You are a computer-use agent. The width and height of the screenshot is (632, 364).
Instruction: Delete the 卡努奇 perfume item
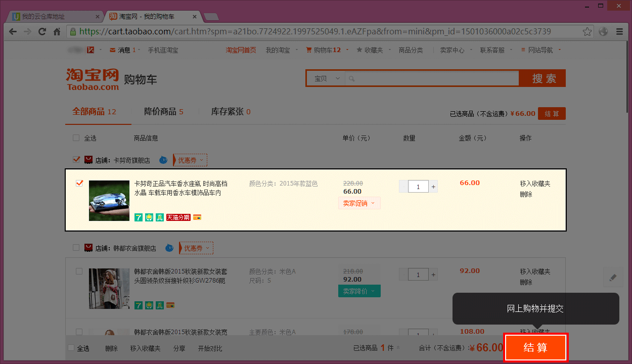[x=526, y=194]
